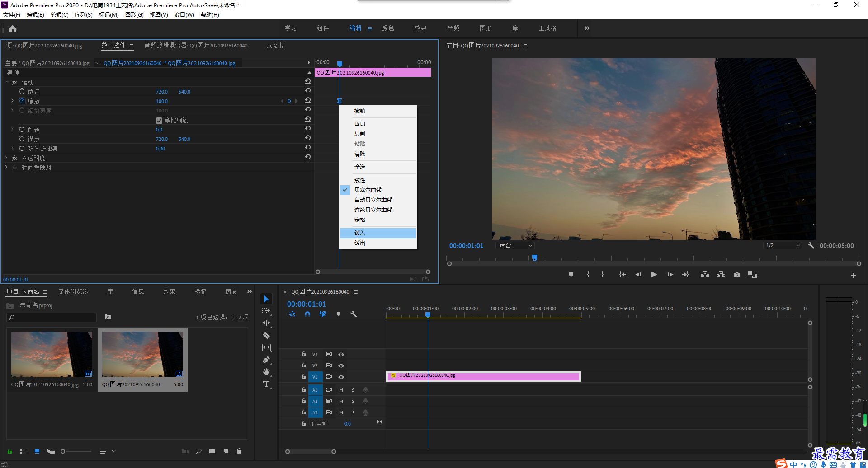Toggle animation stopwatch for 缩放
The height and width of the screenshot is (468, 868).
pos(22,101)
